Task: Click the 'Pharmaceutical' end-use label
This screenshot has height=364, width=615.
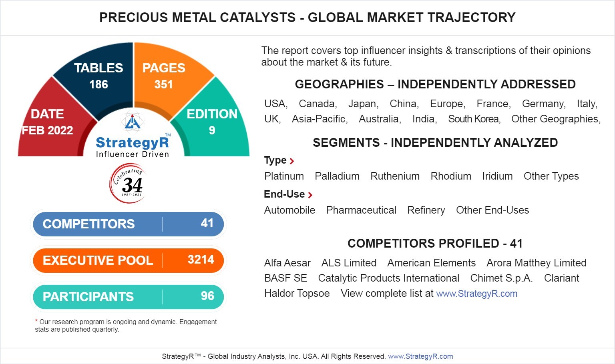Action: (x=361, y=210)
